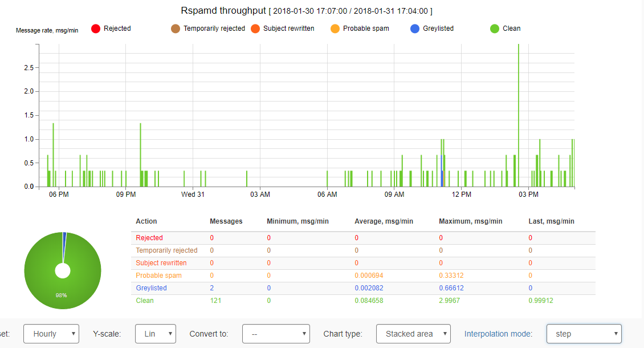Click Probable spam maximum value 0.33312

tap(451, 275)
